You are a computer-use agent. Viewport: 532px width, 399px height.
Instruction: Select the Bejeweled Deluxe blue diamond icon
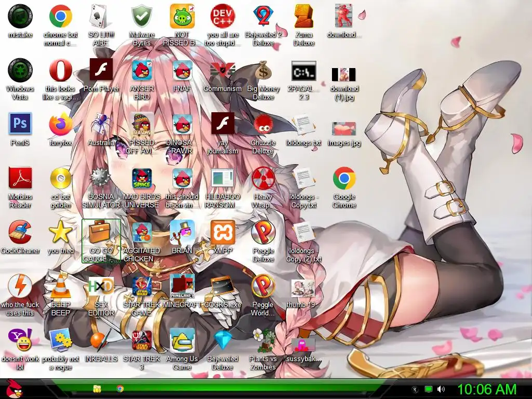[x=222, y=340]
